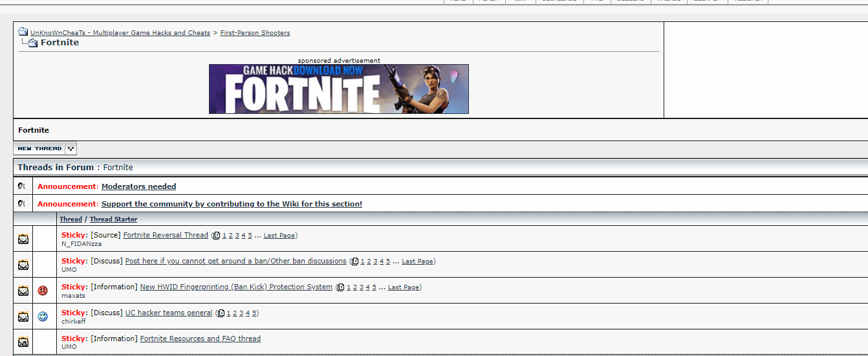Open Fortnite Resources and FAQ thread
The width and height of the screenshot is (868, 356).
pos(201,339)
